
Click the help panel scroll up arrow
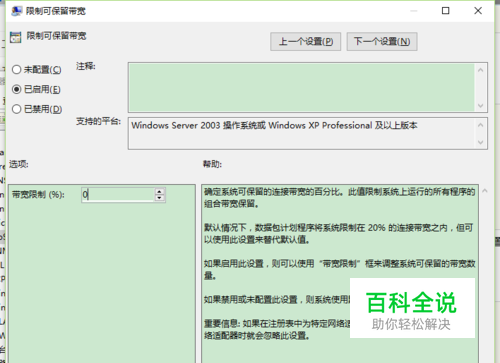485,191
